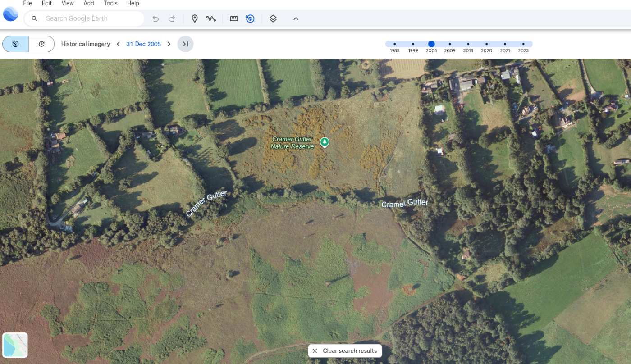This screenshot has height=364, width=631.
Task: Click the Search Google Earth field
Action: (90, 18)
